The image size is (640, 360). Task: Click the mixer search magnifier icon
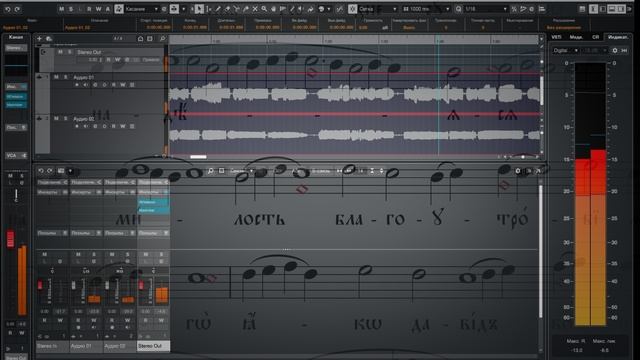click(x=211, y=171)
